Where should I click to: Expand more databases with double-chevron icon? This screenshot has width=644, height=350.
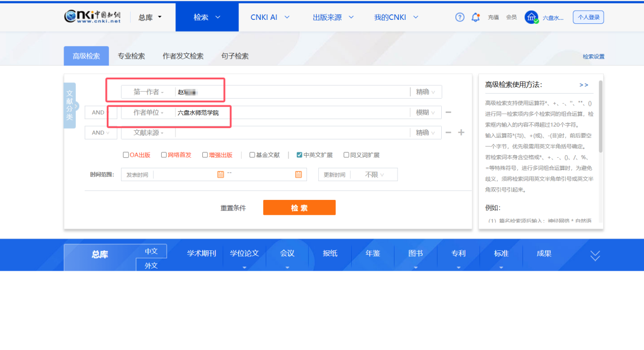(x=595, y=256)
